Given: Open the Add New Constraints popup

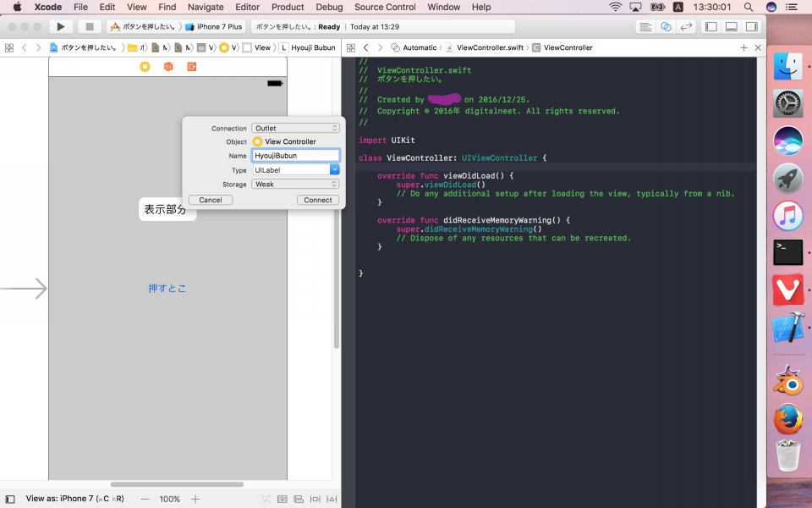Looking at the screenshot, I should pos(315,500).
